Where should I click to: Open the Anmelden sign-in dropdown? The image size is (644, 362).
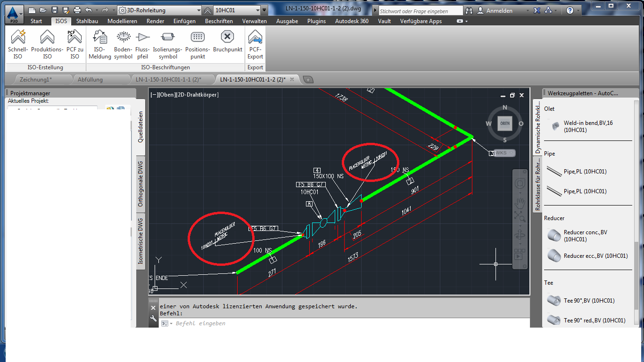coord(527,10)
